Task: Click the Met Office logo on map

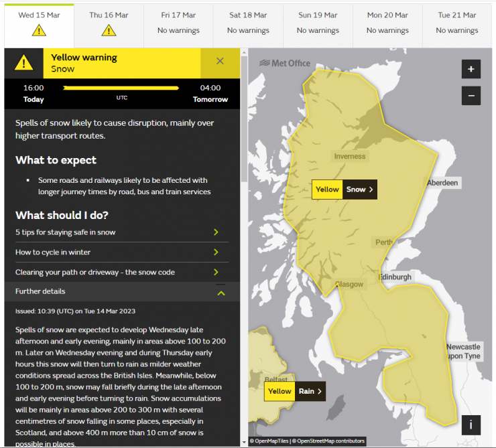Action: [286, 63]
